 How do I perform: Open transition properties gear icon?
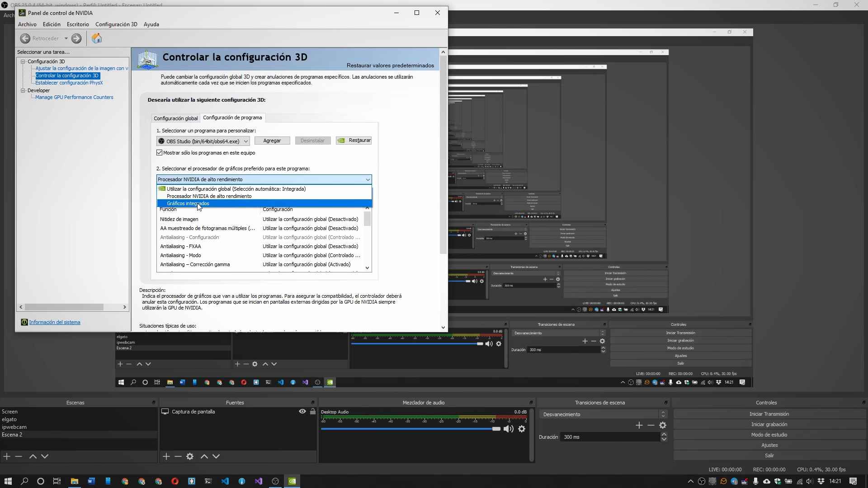(x=663, y=425)
